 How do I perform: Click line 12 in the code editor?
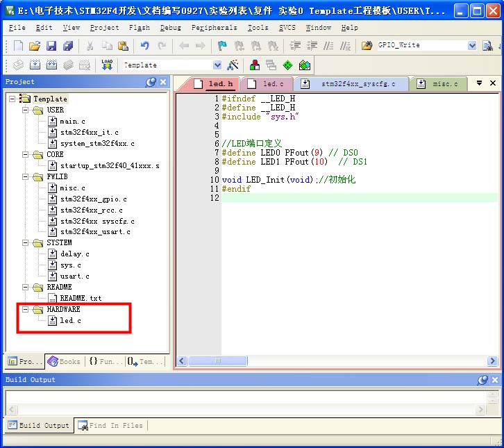(x=360, y=198)
